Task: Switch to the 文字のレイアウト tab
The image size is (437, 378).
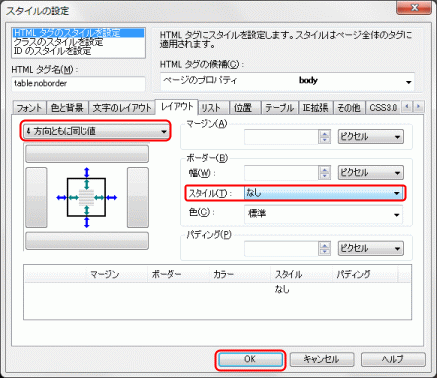Action: pyautogui.click(x=122, y=108)
